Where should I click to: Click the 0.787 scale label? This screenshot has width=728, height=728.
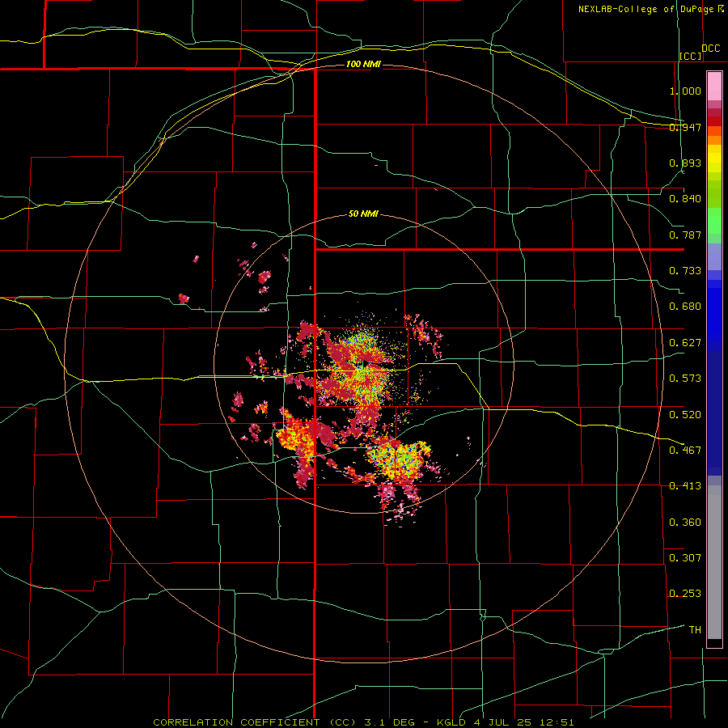685,235
